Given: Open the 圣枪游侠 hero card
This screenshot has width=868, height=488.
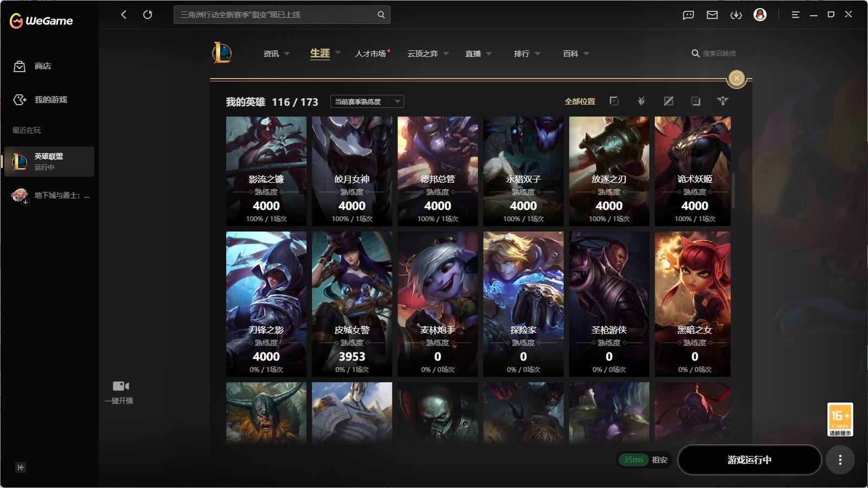Looking at the screenshot, I should point(609,304).
